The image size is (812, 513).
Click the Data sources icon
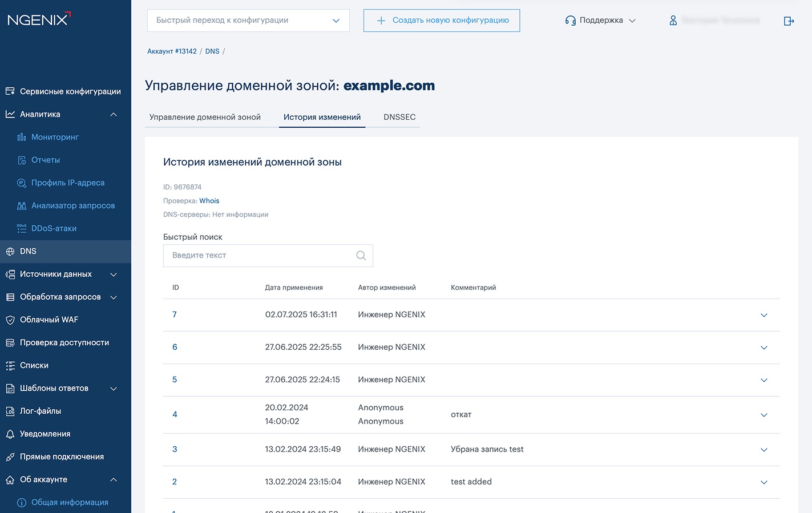click(10, 274)
